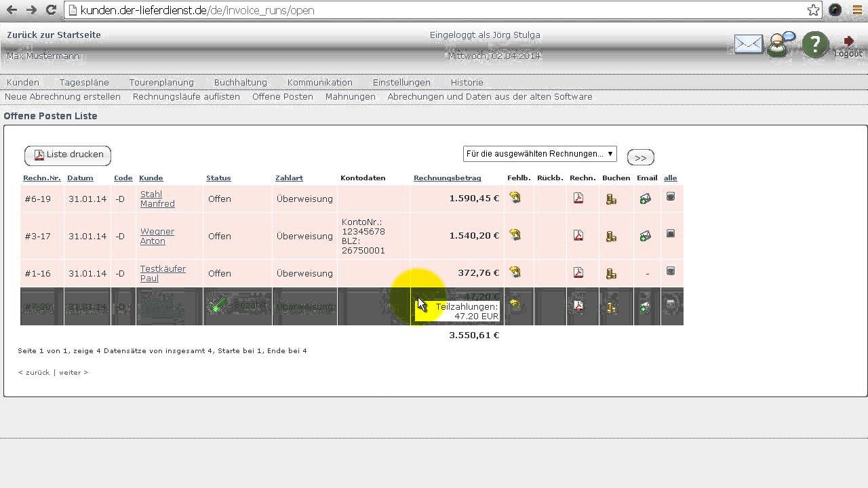868x488 pixels.
Task: Open 'Für die ausgewählten Rechnungen...' dropdown
Action: [x=540, y=154]
